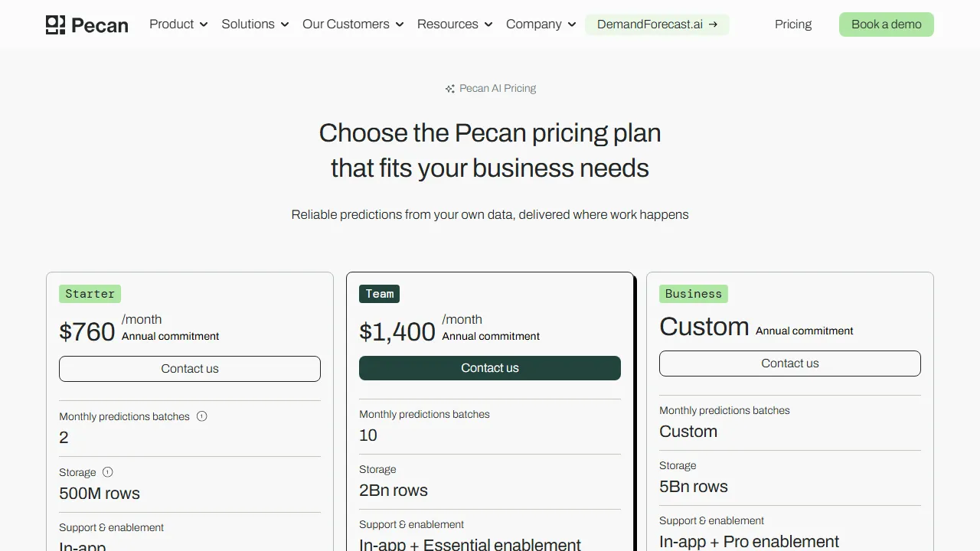Click the Business plan badge
Viewport: 980px width, 551px height.
click(x=694, y=294)
